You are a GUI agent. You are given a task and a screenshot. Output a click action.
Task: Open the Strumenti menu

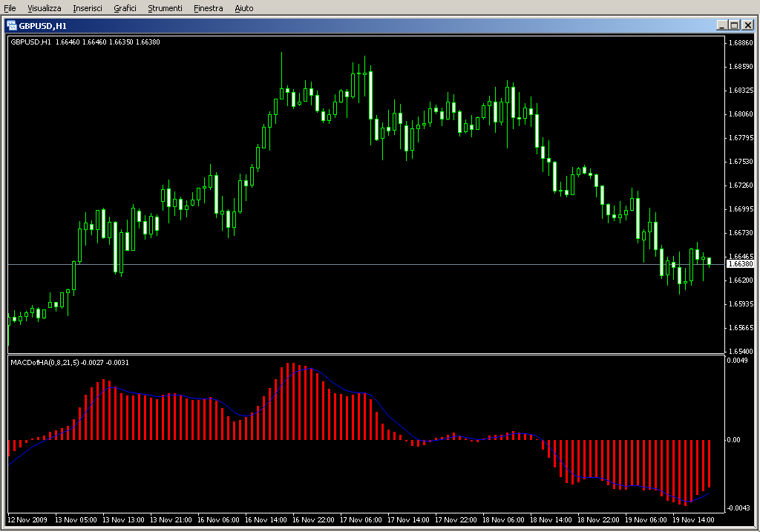tap(165, 8)
